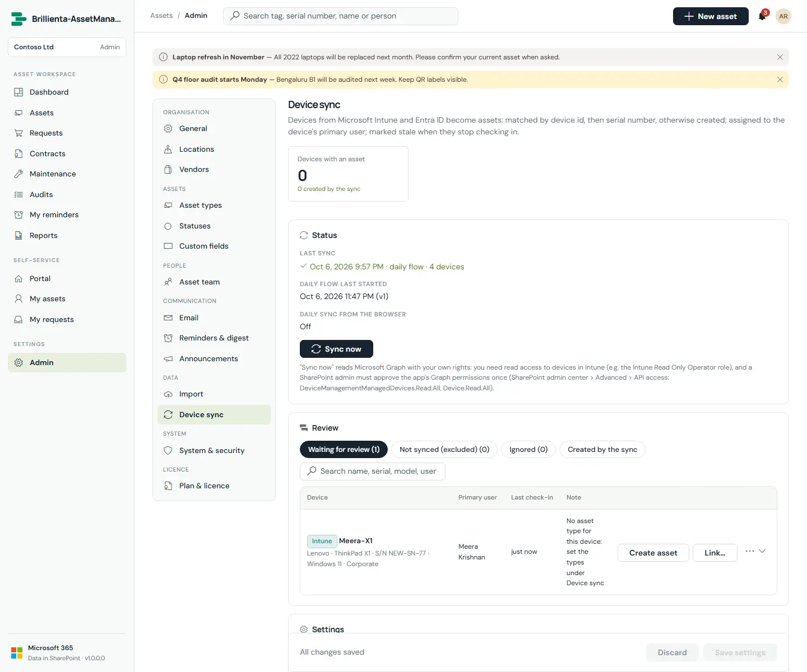Image resolution: width=807 pixels, height=672 pixels.
Task: Dismiss the Laptop refresh in November banner
Action: point(780,57)
